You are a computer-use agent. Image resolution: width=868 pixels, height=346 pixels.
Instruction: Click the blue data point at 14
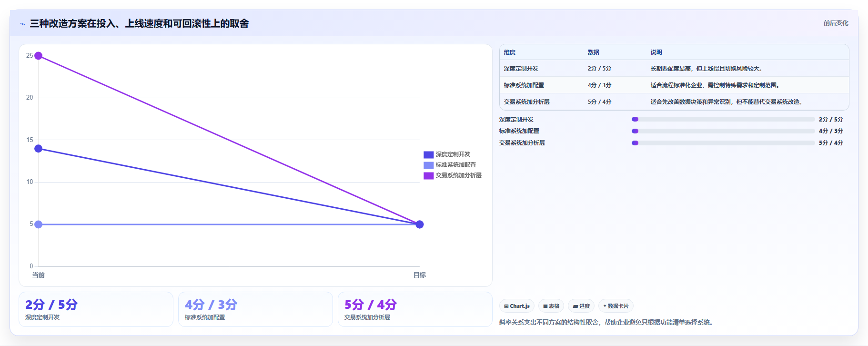39,149
